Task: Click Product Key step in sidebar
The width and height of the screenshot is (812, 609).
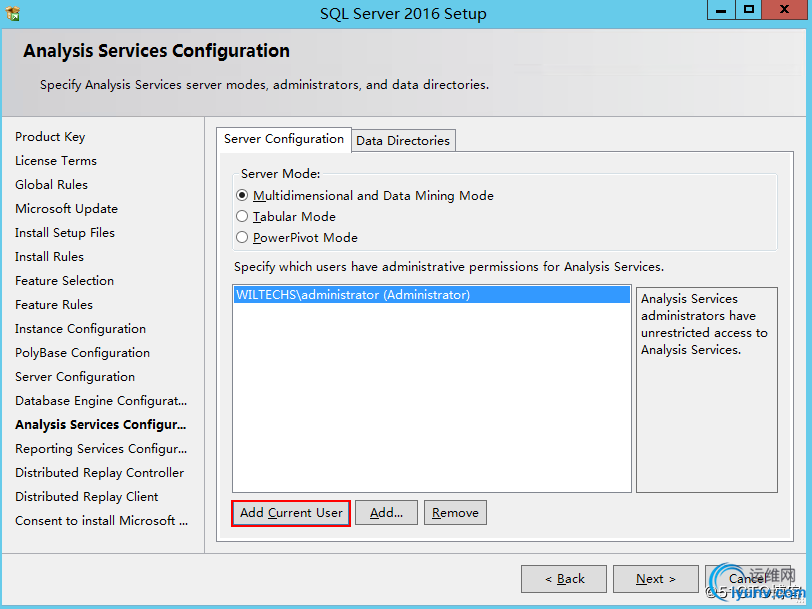Action: (x=50, y=137)
